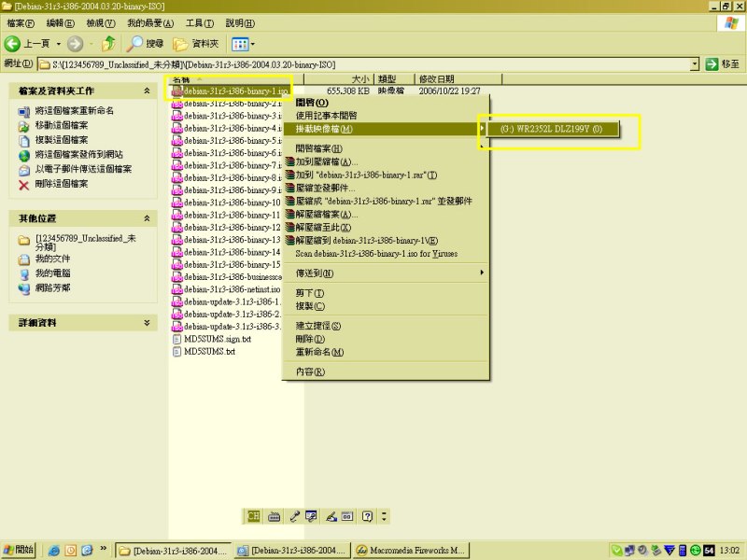
Task: Open the Back history dropdown arrow
Action: 59,44
